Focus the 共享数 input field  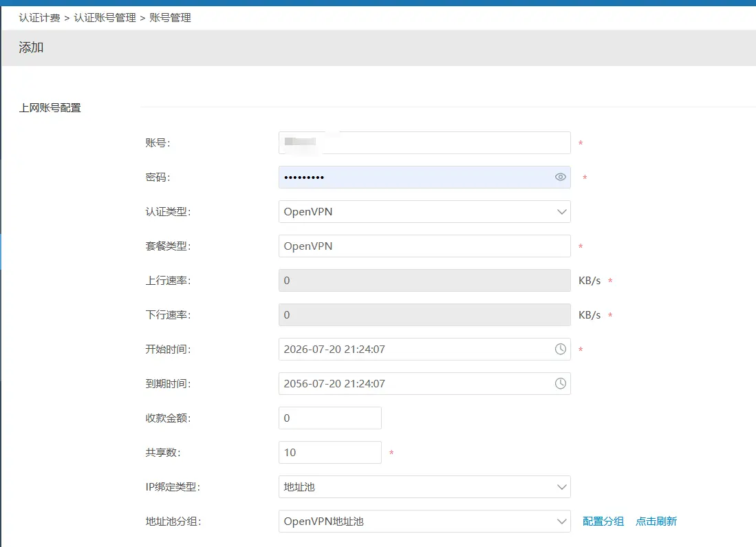click(330, 453)
